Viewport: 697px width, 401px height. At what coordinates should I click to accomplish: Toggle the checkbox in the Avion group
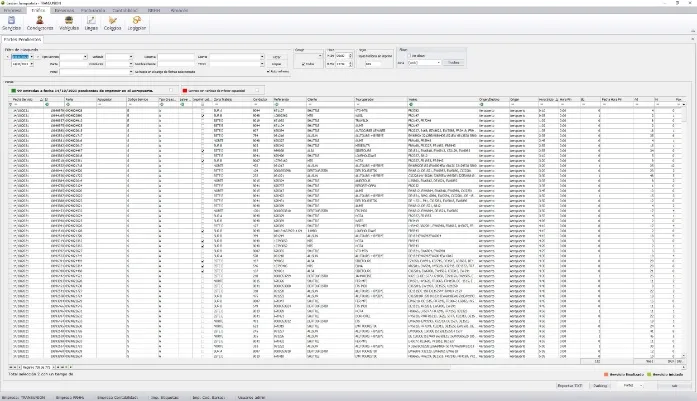pos(410,56)
